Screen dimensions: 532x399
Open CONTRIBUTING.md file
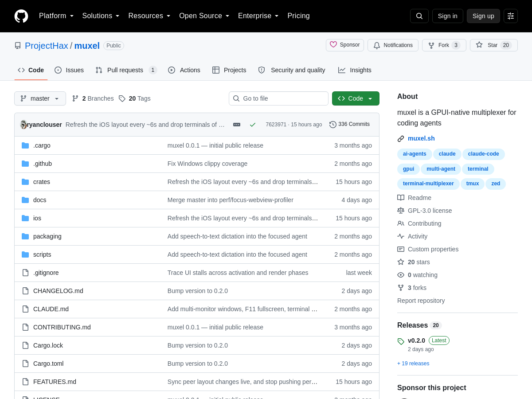(62, 327)
